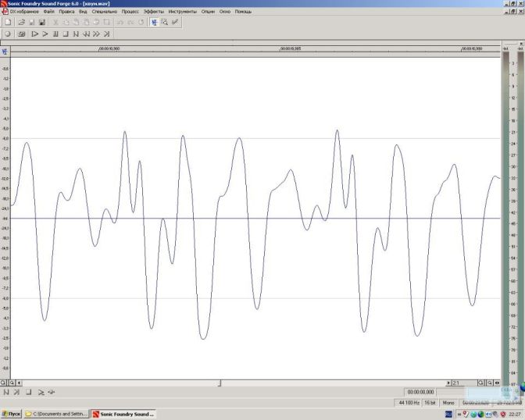Click the horizontal scrollbar right arrow
The image size is (525, 420).
point(448,383)
